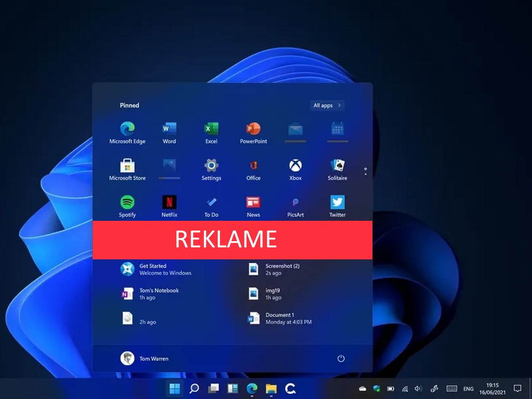Expand the All apps list
Viewport: 532px width, 399px height.
[x=327, y=106]
